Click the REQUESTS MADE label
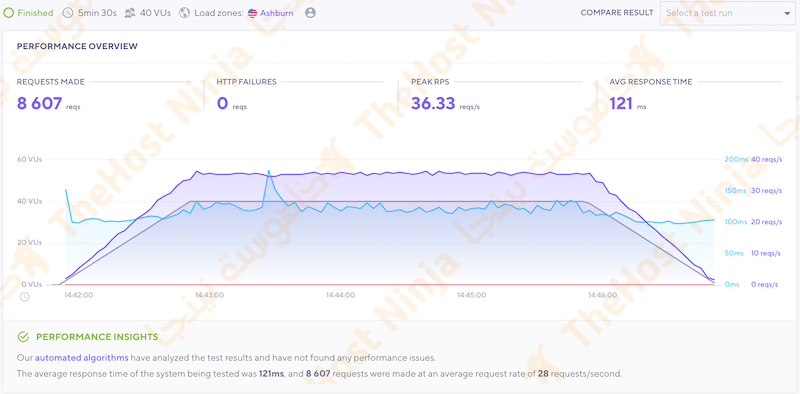Viewport: 800px width, 394px height. pyautogui.click(x=51, y=82)
